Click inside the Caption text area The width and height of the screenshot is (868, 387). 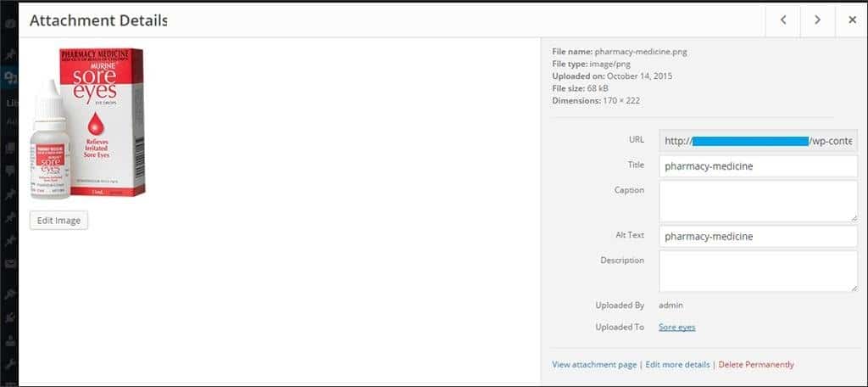click(x=759, y=201)
